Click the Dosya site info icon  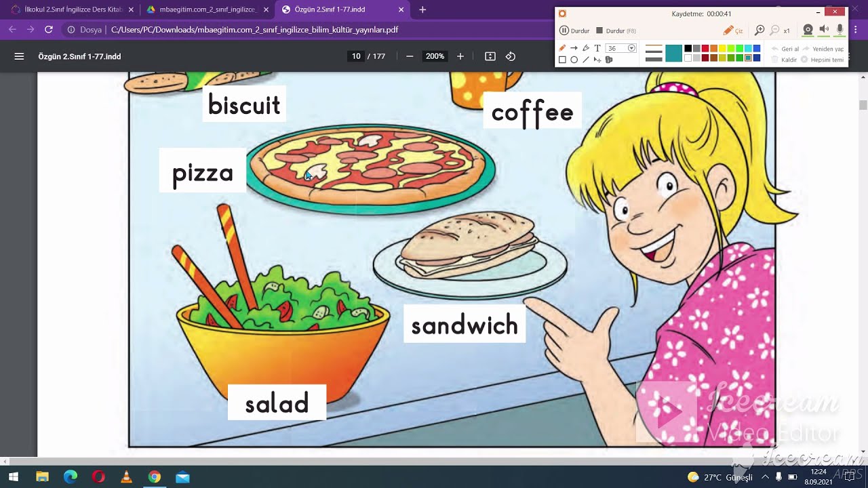point(71,30)
